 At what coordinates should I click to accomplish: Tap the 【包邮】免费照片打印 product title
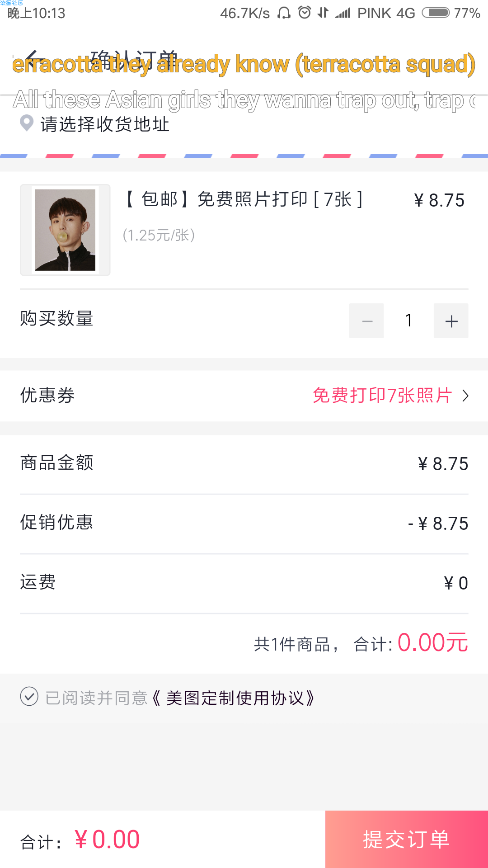243,199
